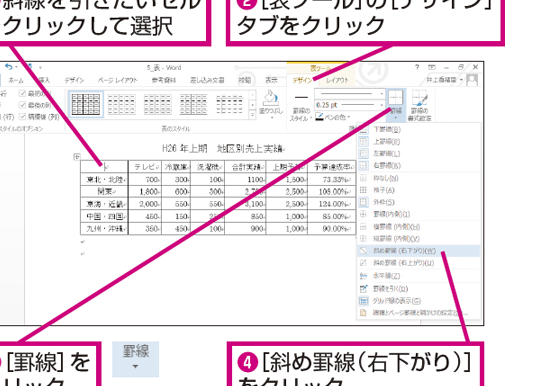The image size is (540, 386).
Task: Click the Undo arrow icon
Action: point(8,67)
